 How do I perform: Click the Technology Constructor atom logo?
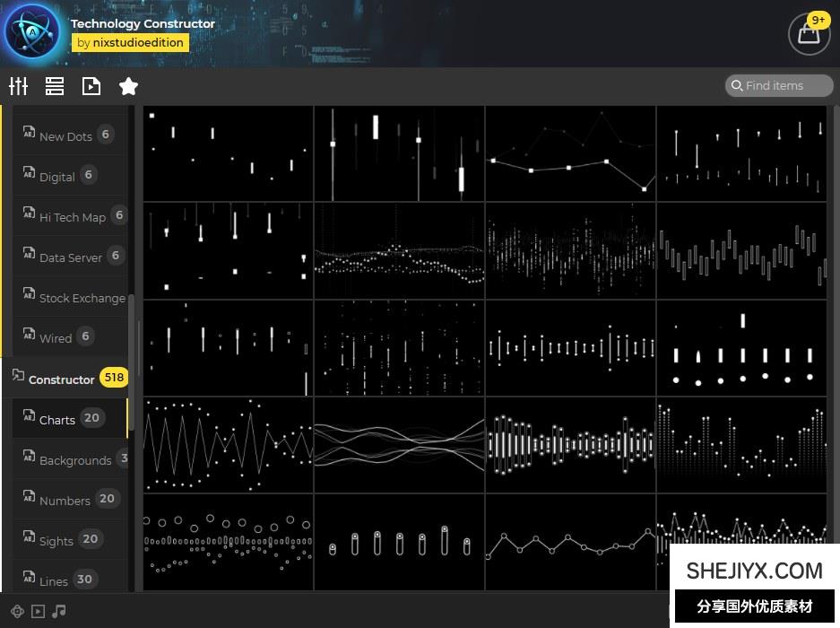point(32,33)
